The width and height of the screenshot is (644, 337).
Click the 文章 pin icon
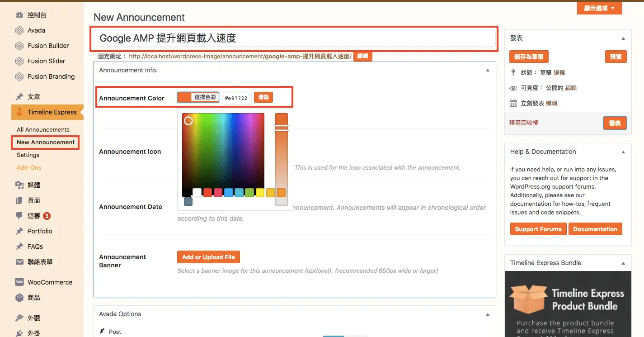[x=19, y=97]
